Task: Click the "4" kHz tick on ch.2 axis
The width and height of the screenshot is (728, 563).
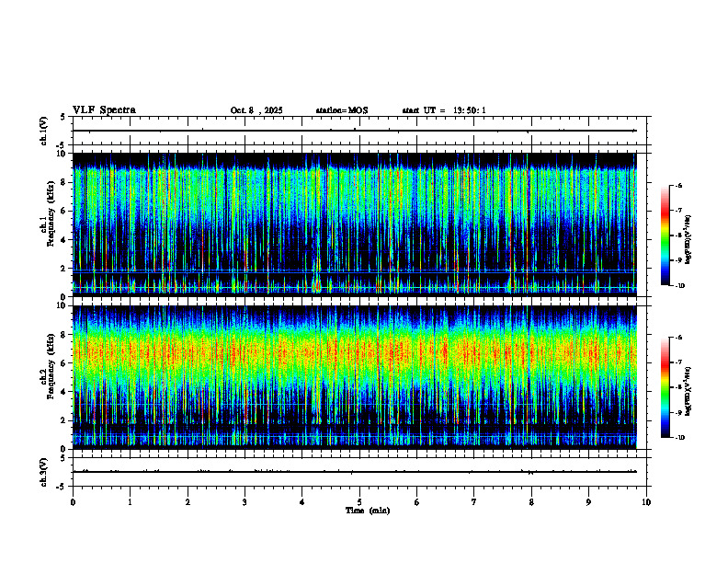Action: [x=64, y=392]
